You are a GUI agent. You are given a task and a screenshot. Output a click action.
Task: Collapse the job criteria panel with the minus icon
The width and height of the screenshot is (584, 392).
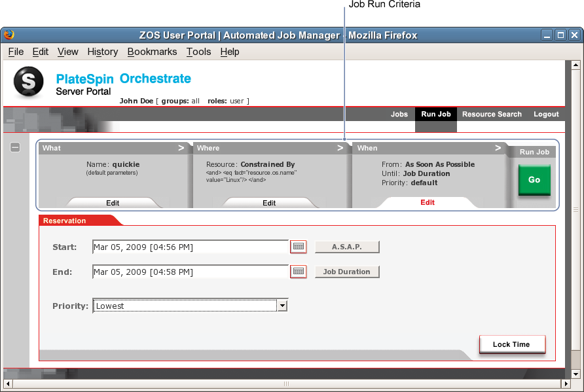[x=15, y=147]
